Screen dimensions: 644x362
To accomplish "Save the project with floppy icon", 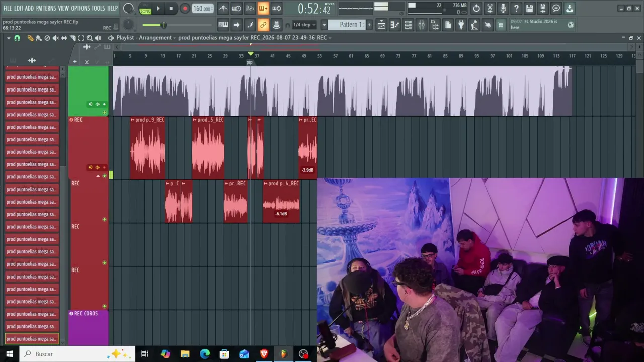I will pos(529,8).
